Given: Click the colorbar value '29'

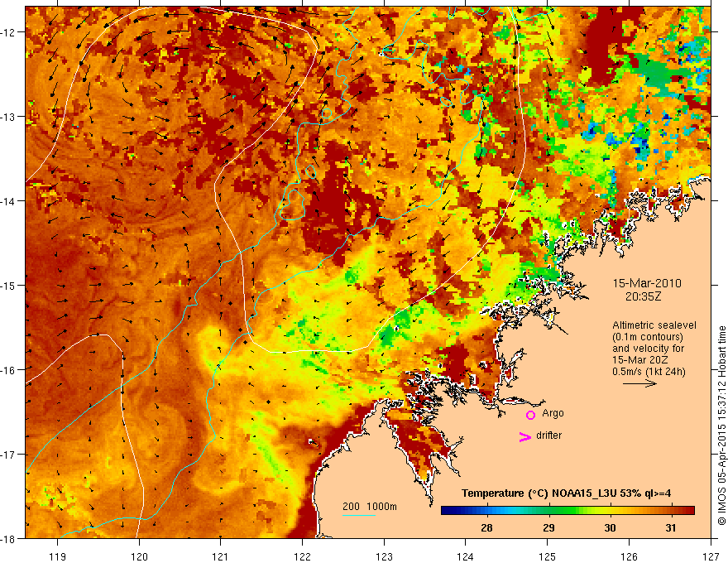Looking at the screenshot, I should point(548,527).
